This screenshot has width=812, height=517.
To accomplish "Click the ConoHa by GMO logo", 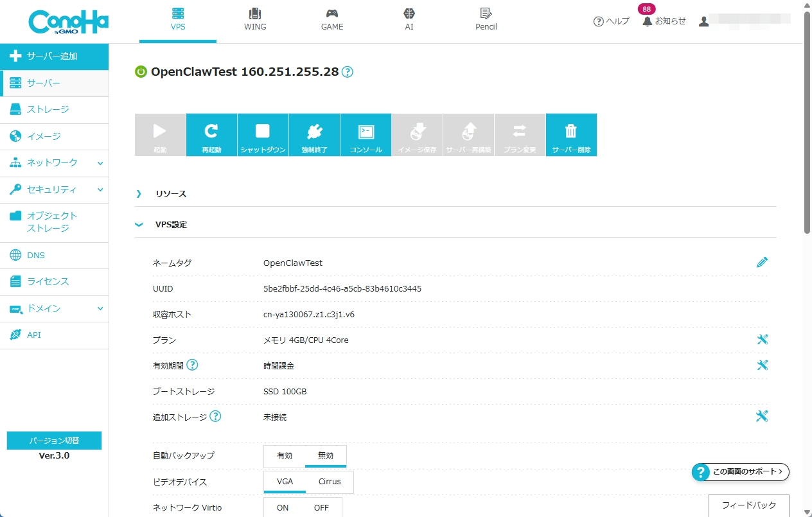I will [x=68, y=21].
